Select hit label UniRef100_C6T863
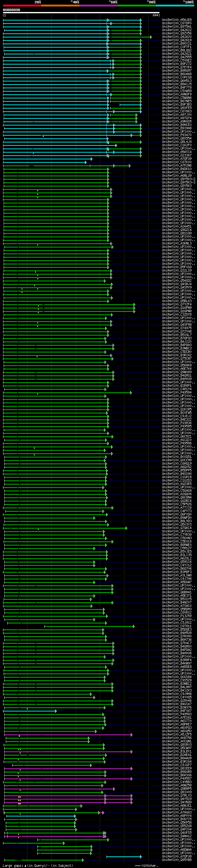 (x=177, y=111)
